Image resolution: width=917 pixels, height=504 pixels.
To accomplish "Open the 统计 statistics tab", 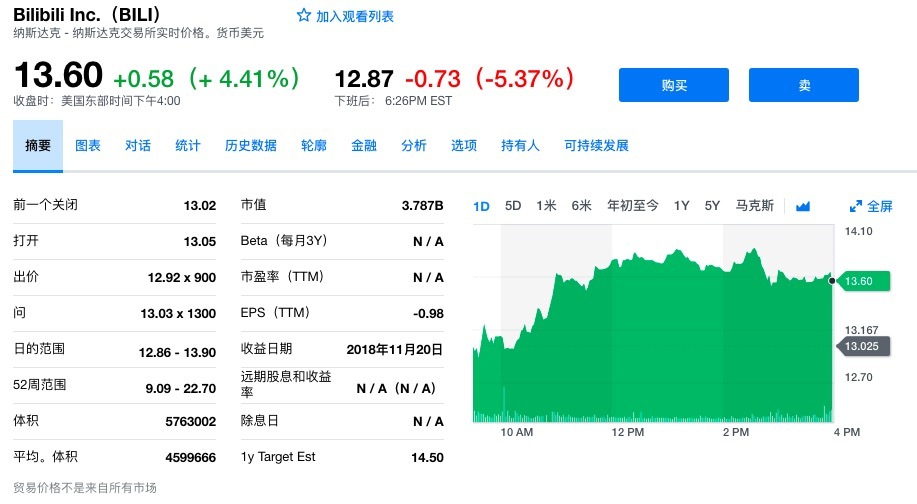I will pos(188,146).
